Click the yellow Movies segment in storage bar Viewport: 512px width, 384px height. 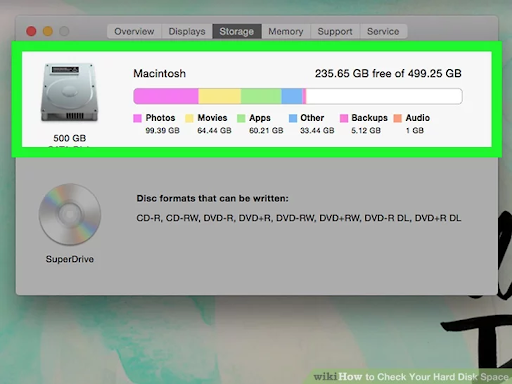pyautogui.click(x=220, y=96)
